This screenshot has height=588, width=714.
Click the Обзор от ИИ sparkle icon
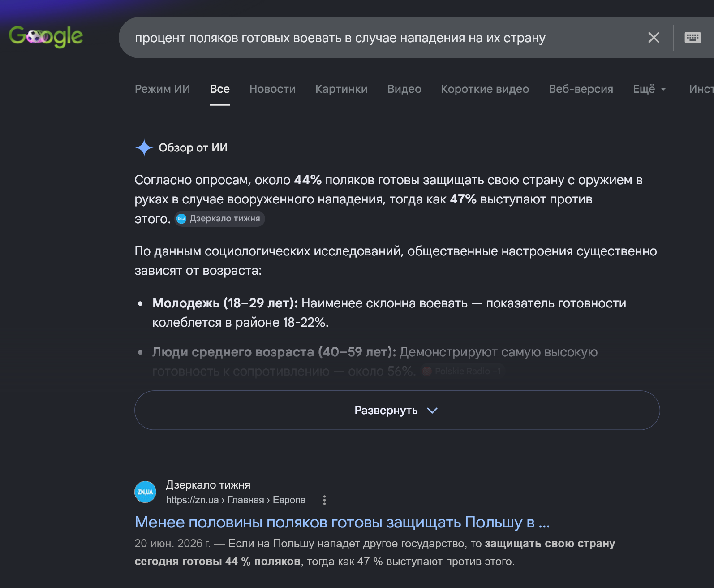(x=144, y=147)
